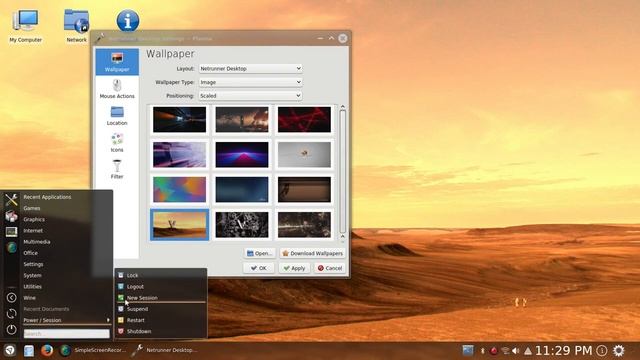Image resolution: width=640 pixels, height=360 pixels.
Task: Click the red circular tray icon
Action: [493, 351]
